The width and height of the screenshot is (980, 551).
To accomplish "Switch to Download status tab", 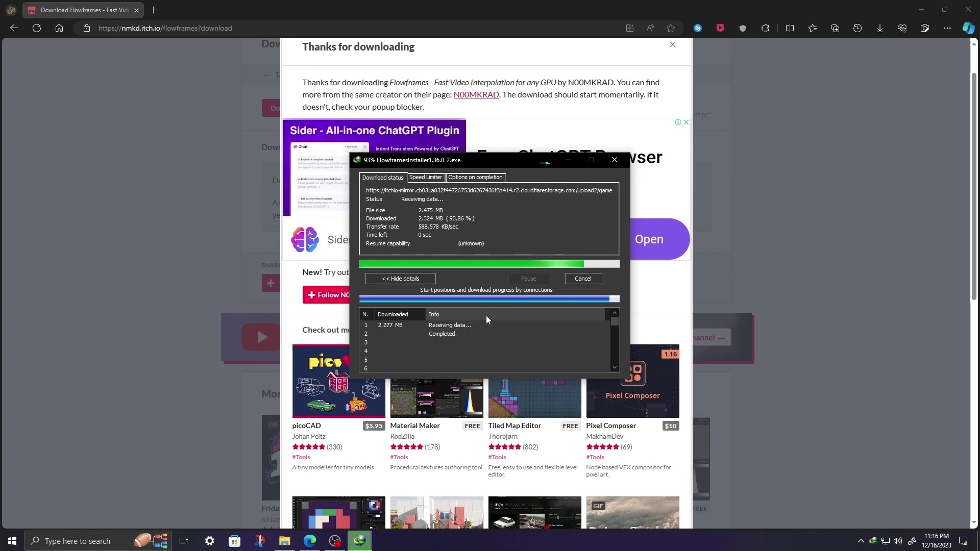I will [x=382, y=178].
